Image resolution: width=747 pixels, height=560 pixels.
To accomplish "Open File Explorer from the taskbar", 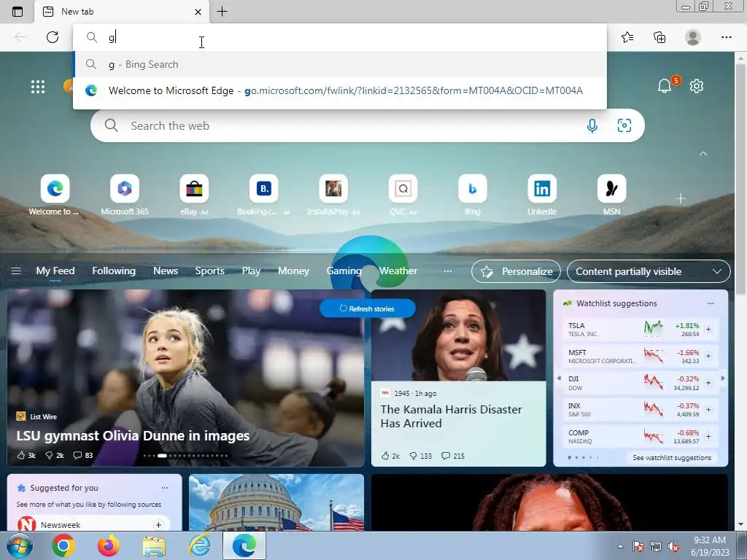I will (154, 546).
